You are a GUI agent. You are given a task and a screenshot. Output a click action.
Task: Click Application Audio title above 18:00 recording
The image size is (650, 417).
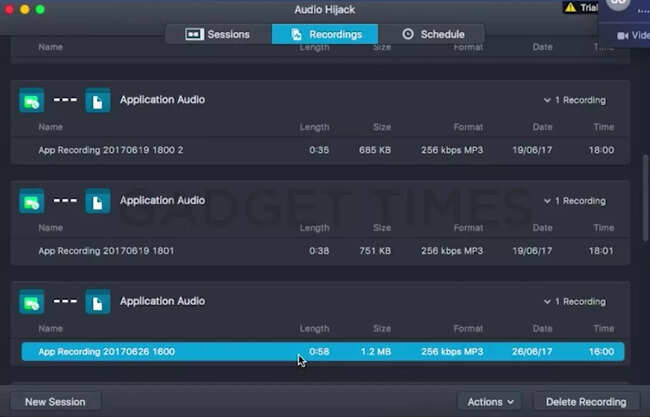click(162, 100)
